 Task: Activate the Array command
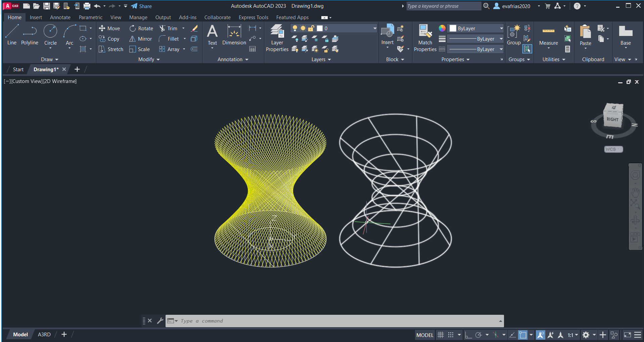pos(169,49)
